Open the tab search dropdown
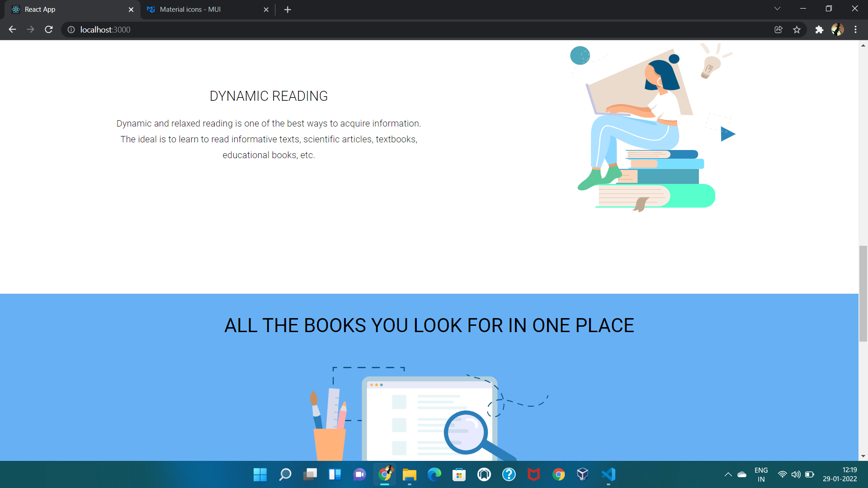The width and height of the screenshot is (868, 488). click(777, 8)
